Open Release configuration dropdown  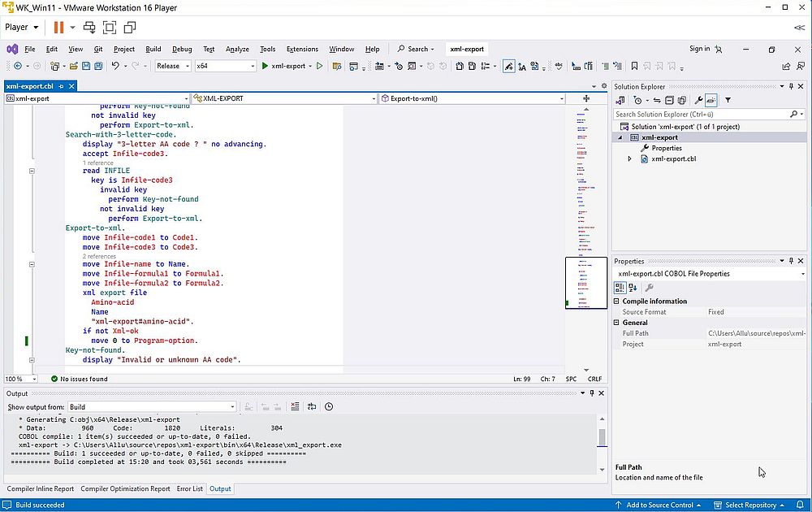click(x=173, y=66)
